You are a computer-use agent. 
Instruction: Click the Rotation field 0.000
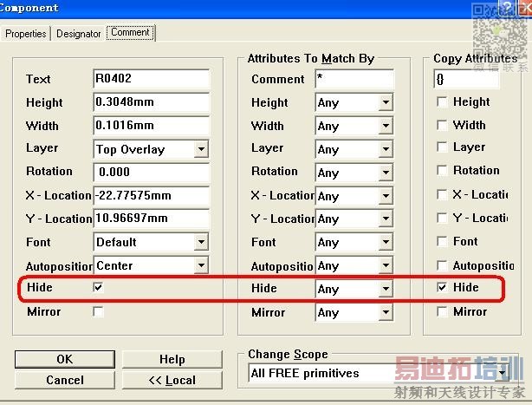[x=152, y=172]
